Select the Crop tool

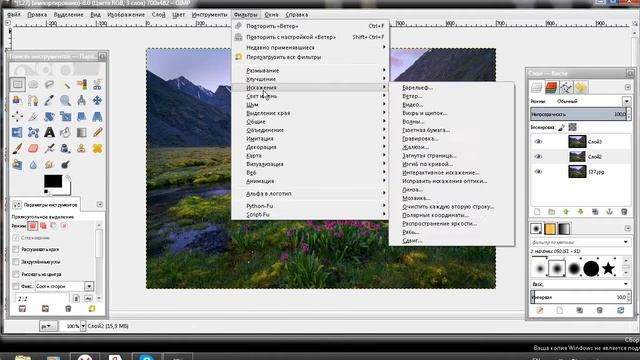33,117
